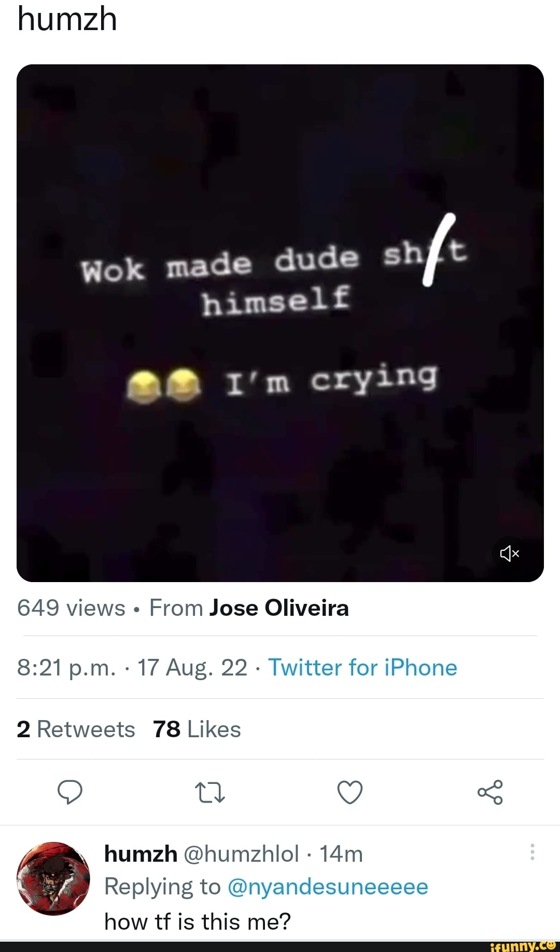Retweet this tweet using the arrows icon

click(209, 793)
